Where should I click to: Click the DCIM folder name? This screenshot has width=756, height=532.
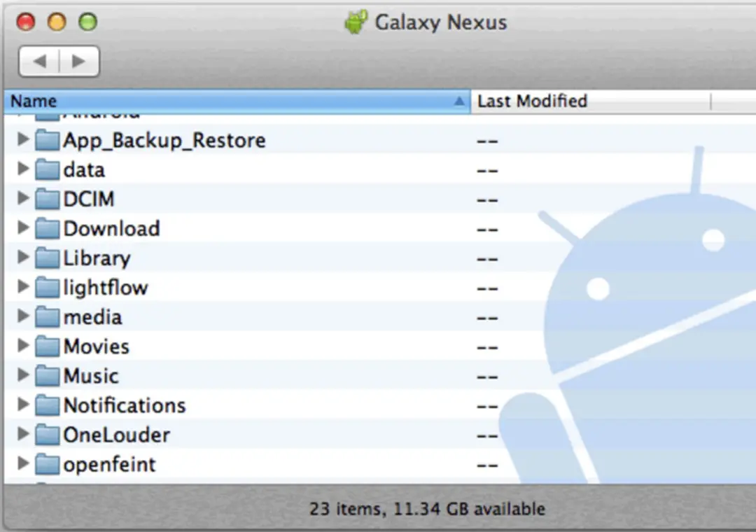[89, 199]
